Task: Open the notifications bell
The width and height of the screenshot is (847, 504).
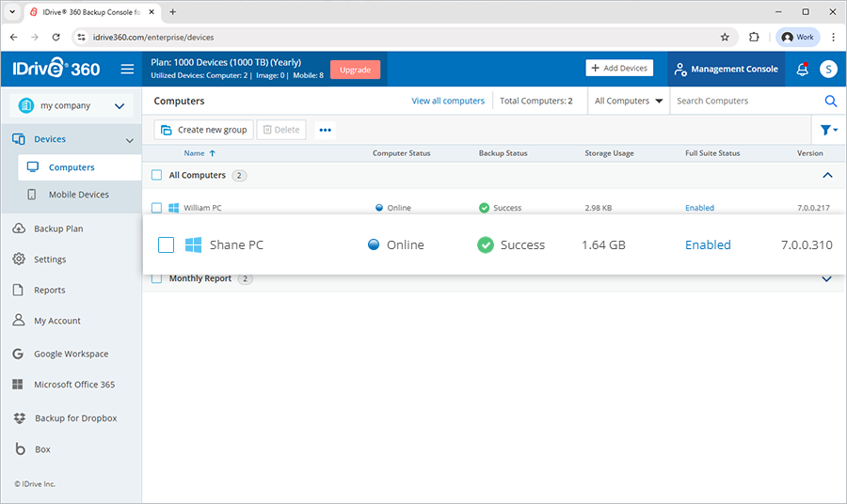Action: pos(802,69)
